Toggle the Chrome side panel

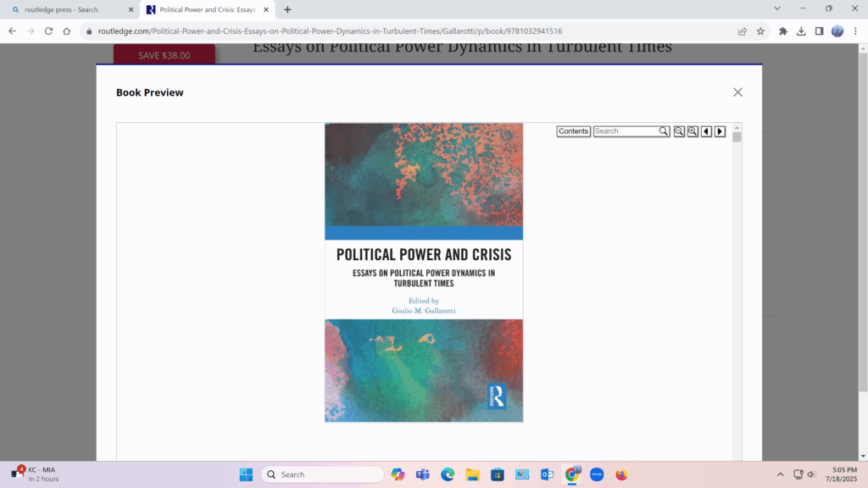(819, 31)
